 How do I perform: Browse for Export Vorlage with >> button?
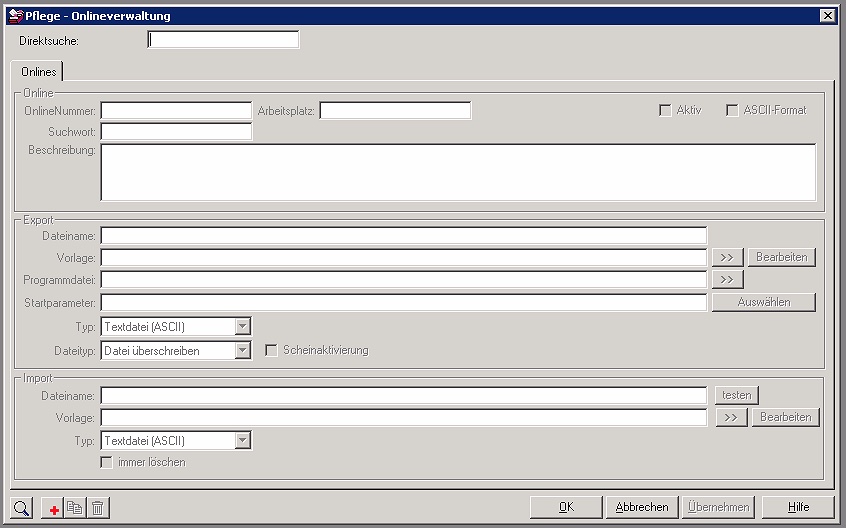[x=728, y=257]
